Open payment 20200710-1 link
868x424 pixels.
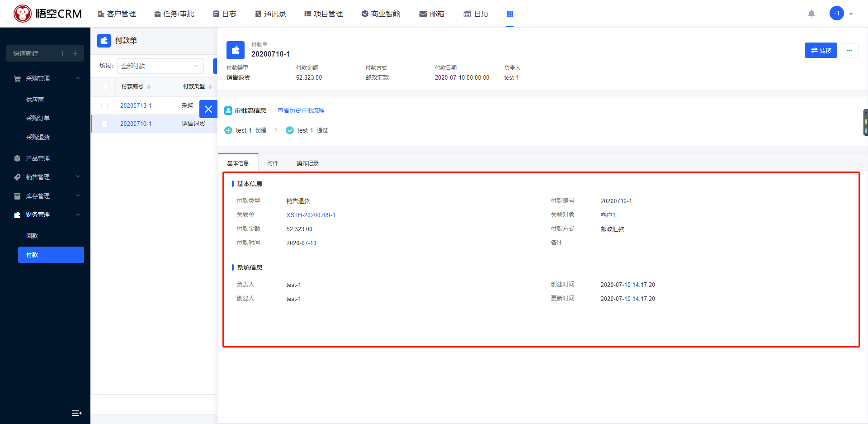[x=136, y=124]
